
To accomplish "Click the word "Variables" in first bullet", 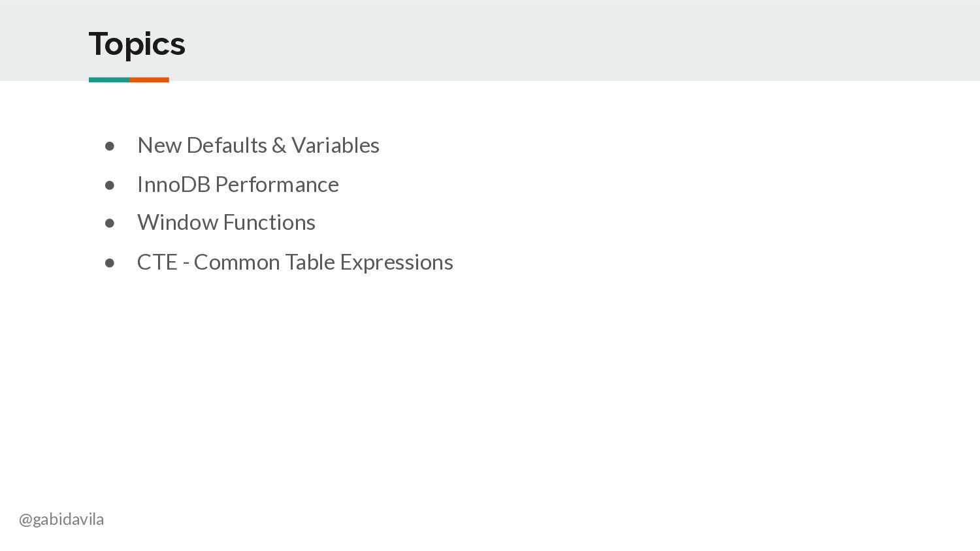I will tap(335, 145).
